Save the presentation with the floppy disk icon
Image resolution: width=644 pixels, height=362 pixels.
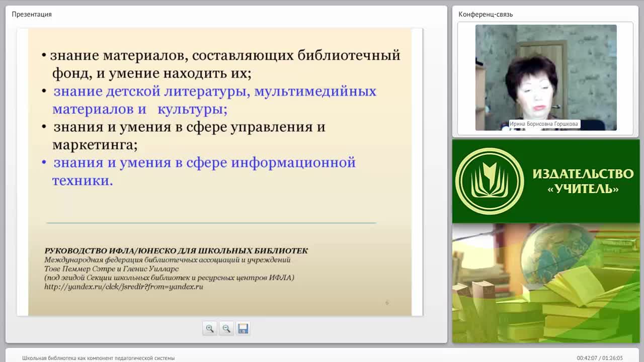(x=243, y=328)
